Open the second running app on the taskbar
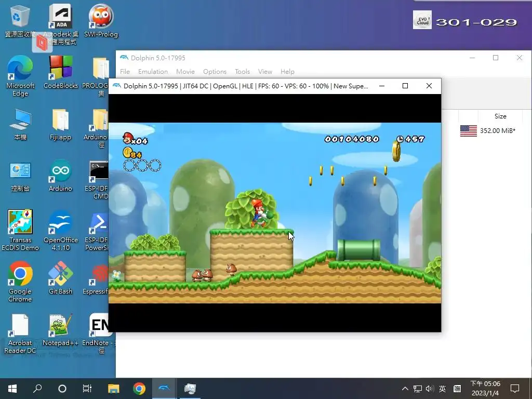Screen dimensions: 532x399 click(x=190, y=389)
